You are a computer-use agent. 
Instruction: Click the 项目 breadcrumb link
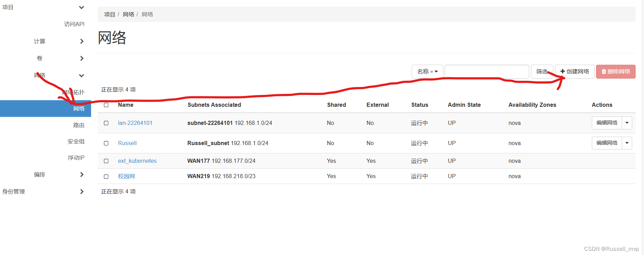point(110,14)
